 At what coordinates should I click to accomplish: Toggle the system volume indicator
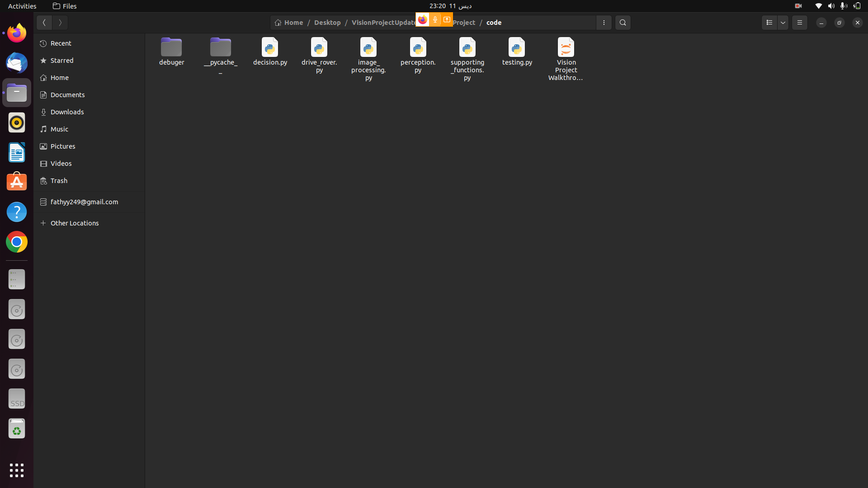pyautogui.click(x=831, y=6)
